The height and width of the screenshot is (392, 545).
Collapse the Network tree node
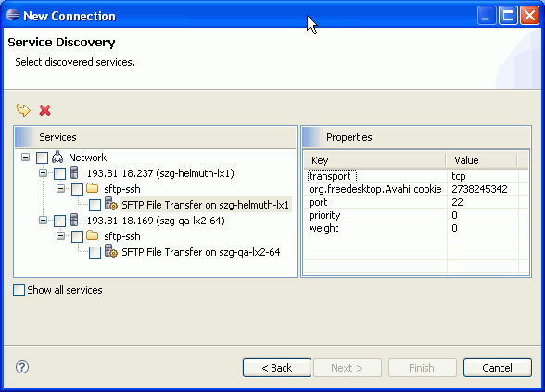point(25,158)
